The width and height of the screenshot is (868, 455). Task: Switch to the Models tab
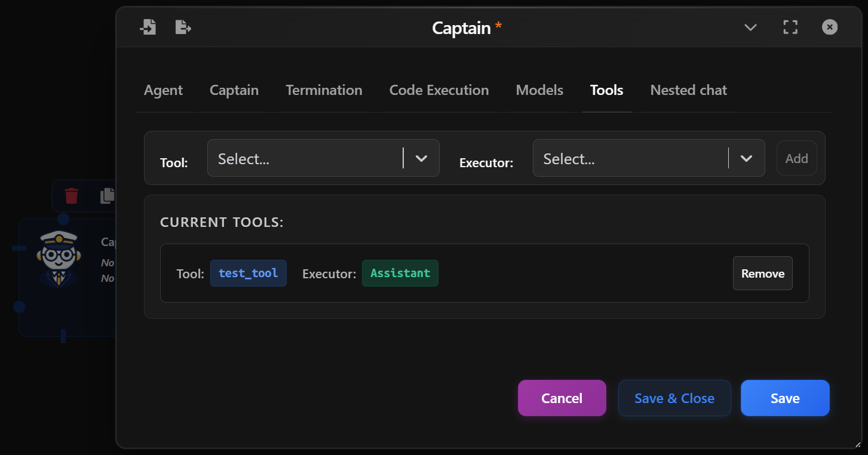click(x=539, y=90)
